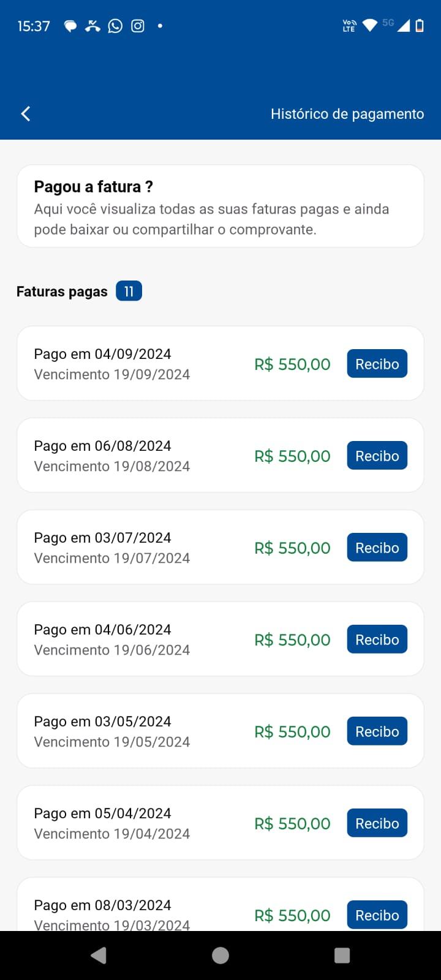Viewport: 441px width, 980px height.
Task: Open Recibo for payment on 08/03/2024
Action: [377, 915]
